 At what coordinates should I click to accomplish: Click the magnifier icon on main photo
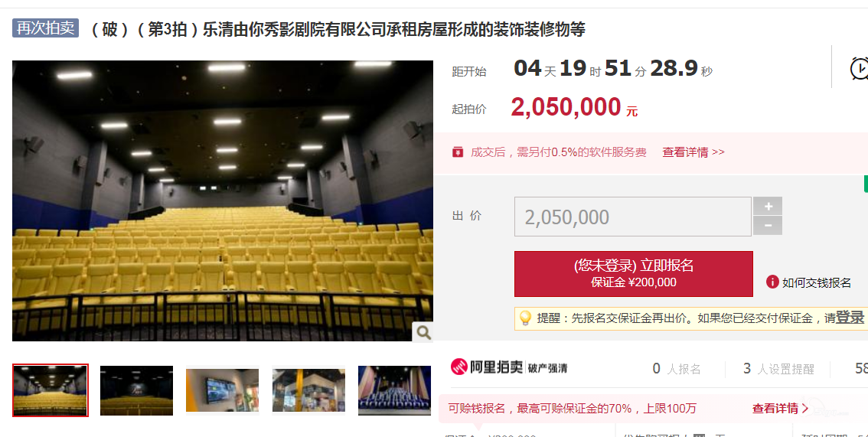423,332
